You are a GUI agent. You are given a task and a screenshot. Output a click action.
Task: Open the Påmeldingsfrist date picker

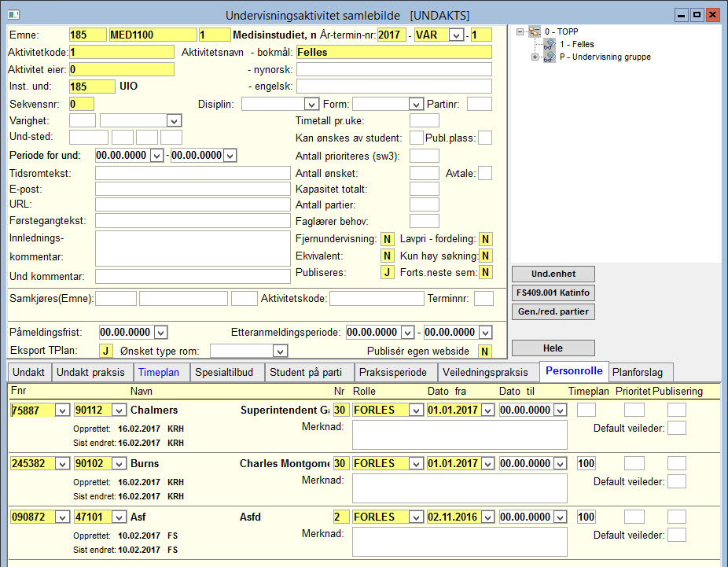click(160, 333)
